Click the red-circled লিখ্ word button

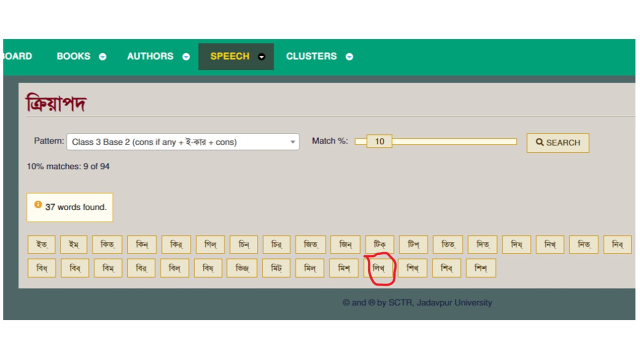379,268
